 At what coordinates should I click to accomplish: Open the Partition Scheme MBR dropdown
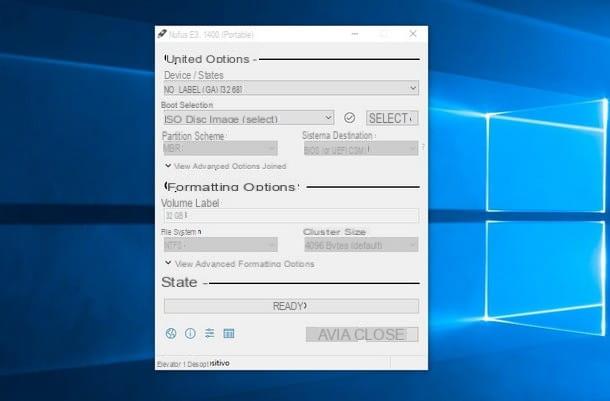[220, 148]
